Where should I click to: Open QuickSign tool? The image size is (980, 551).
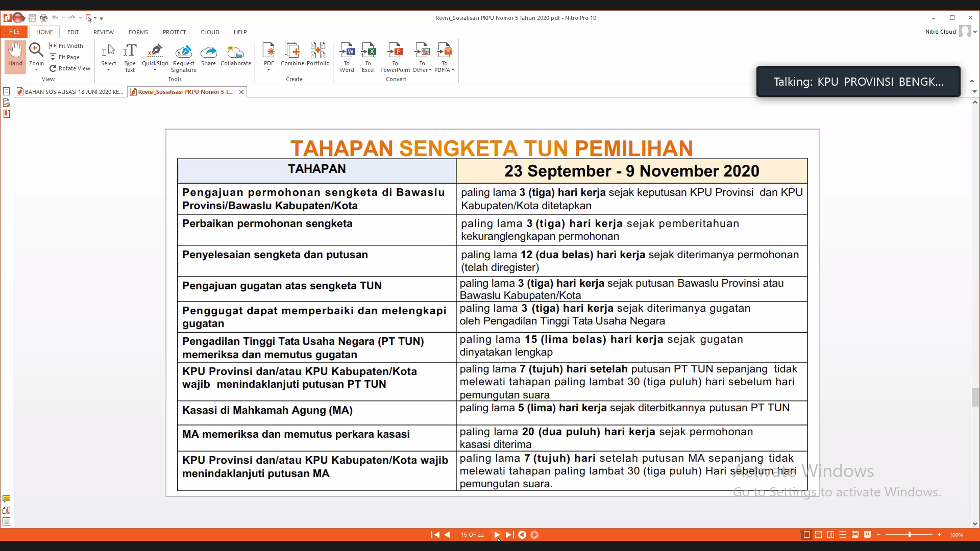(155, 55)
